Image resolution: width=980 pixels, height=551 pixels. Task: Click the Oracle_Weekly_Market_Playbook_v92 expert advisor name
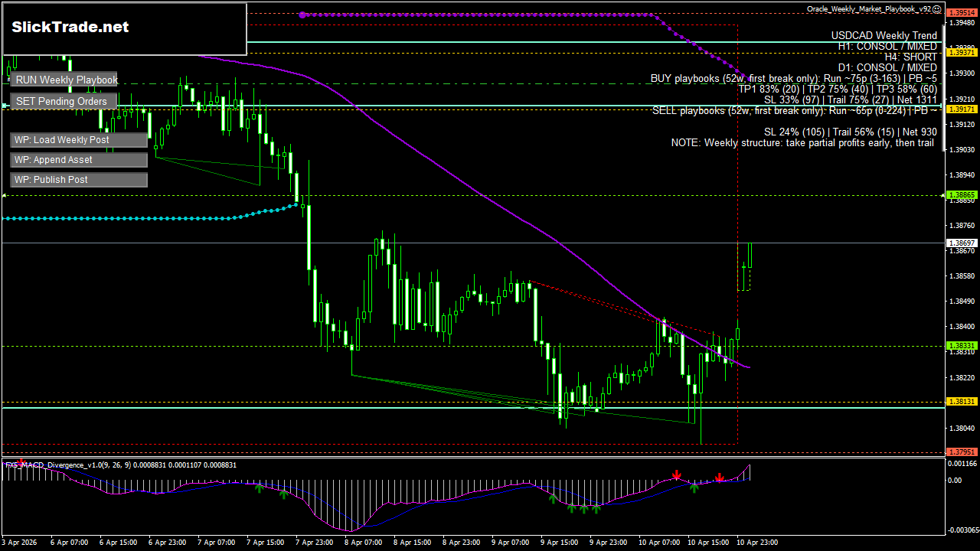[x=869, y=8]
